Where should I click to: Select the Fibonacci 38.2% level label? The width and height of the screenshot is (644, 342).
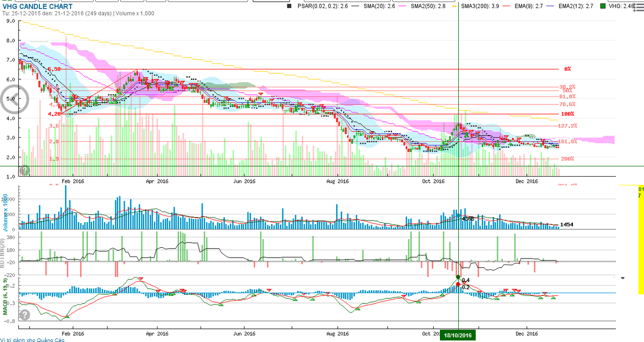point(568,87)
